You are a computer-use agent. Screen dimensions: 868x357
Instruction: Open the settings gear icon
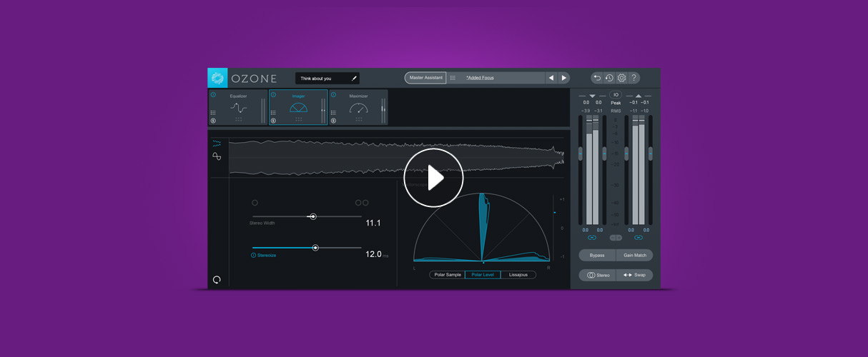pyautogui.click(x=621, y=78)
